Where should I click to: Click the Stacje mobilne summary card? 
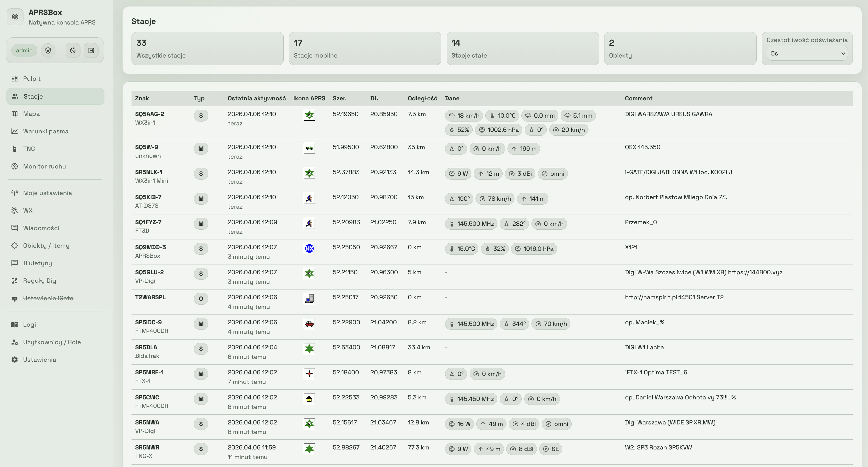(x=365, y=49)
